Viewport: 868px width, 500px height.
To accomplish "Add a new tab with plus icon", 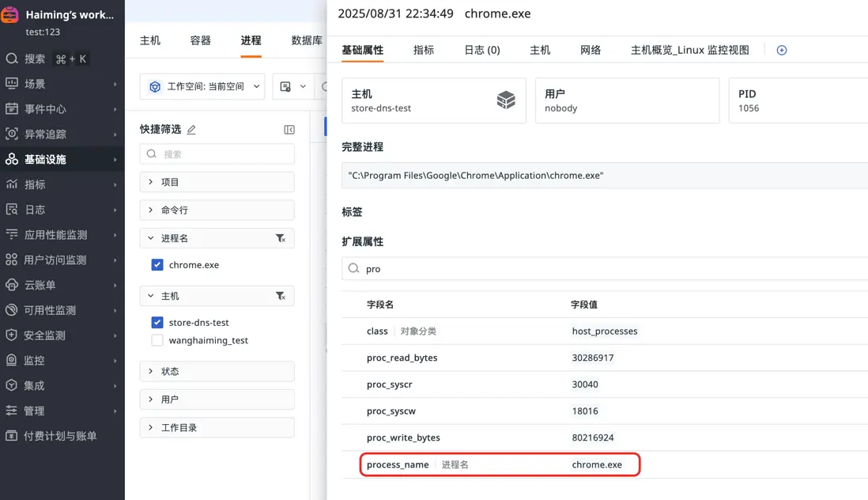I will coord(782,51).
